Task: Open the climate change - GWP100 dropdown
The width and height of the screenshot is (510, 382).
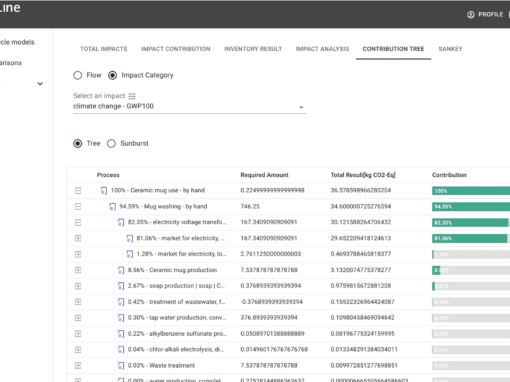Action: (189, 106)
